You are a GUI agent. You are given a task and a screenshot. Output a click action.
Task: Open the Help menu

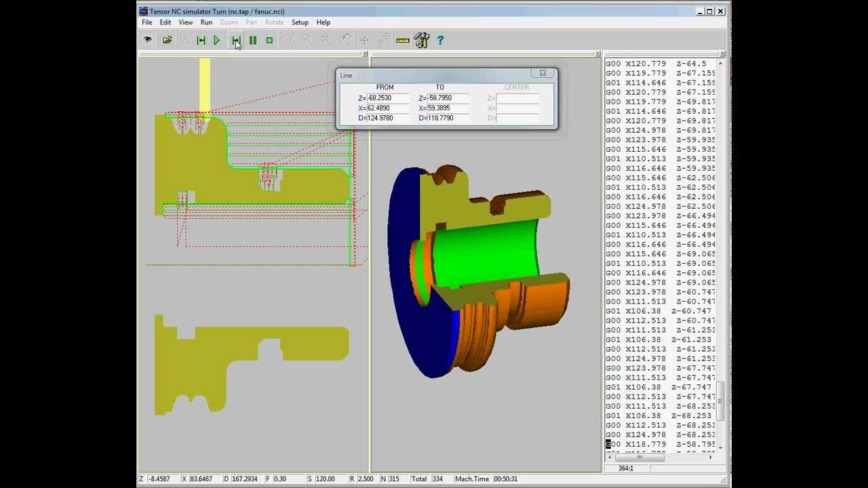[x=323, y=22]
